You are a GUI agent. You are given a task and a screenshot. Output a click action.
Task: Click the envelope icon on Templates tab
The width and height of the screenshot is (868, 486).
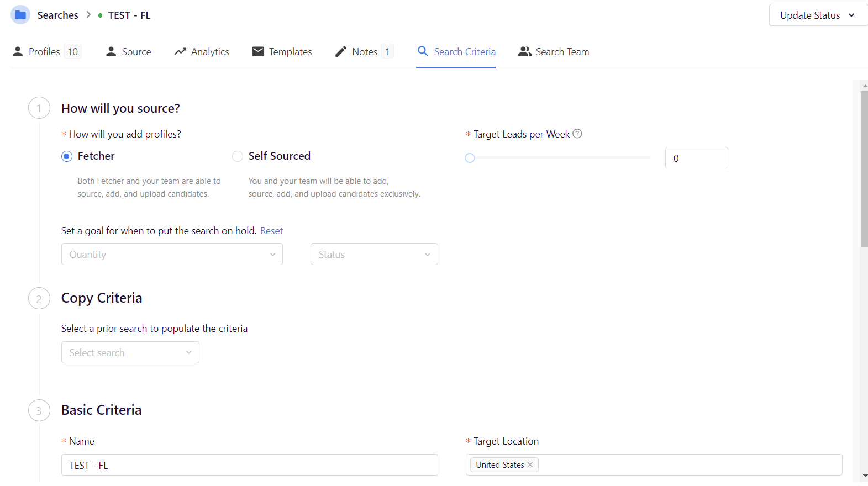point(258,51)
